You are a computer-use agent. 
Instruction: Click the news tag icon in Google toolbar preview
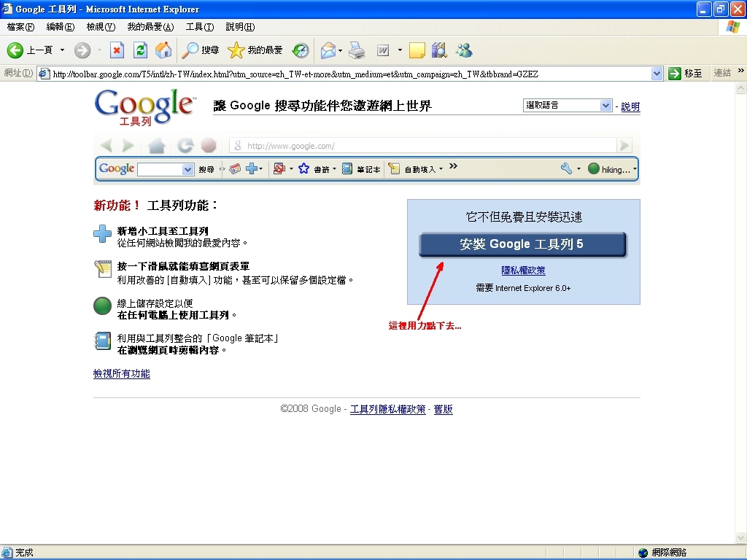235,168
